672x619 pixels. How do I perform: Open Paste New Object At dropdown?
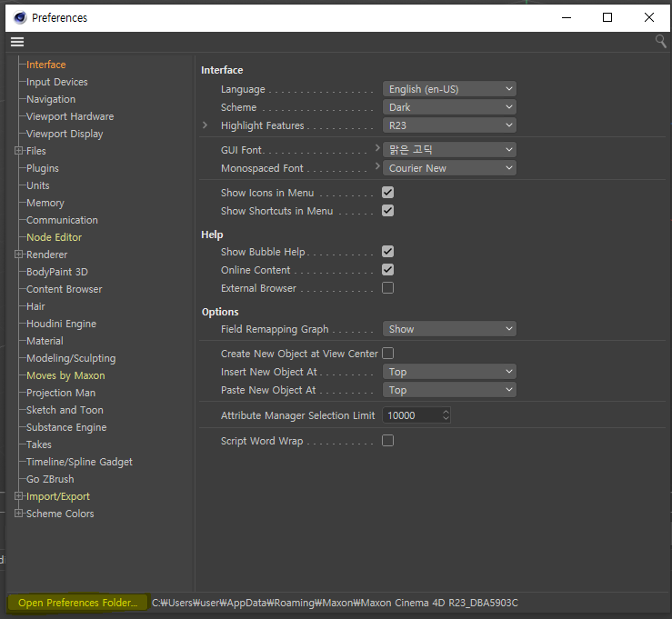pos(449,390)
